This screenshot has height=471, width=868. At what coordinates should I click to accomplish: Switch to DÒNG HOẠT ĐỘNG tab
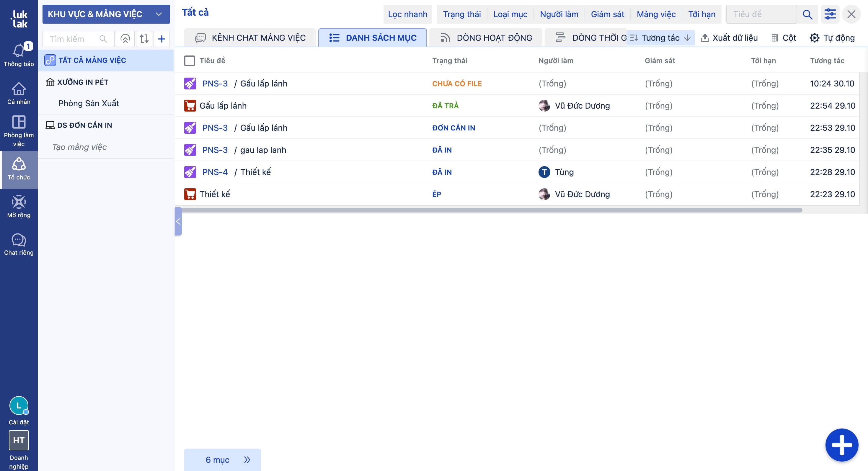tap(486, 38)
